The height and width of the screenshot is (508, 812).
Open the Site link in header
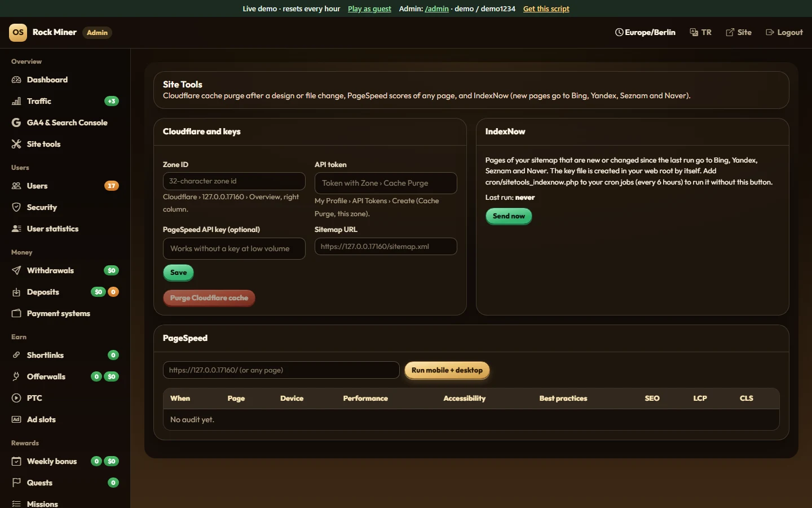tap(739, 32)
